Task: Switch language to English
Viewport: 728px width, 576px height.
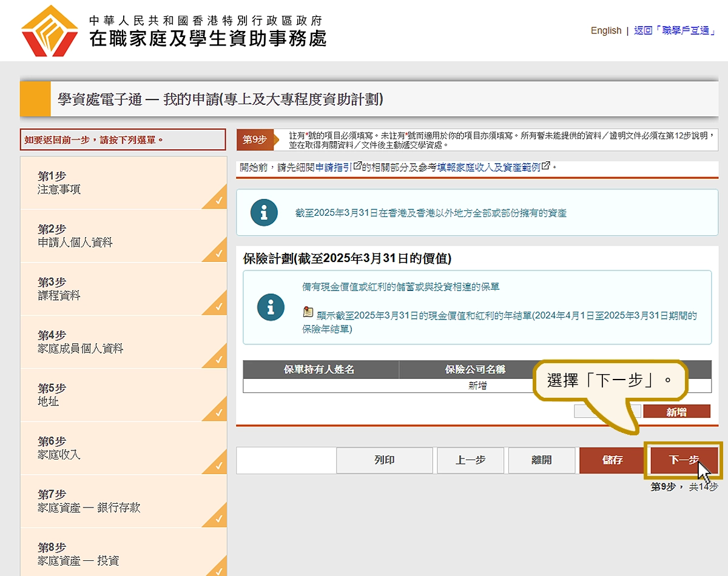Action: click(x=605, y=31)
